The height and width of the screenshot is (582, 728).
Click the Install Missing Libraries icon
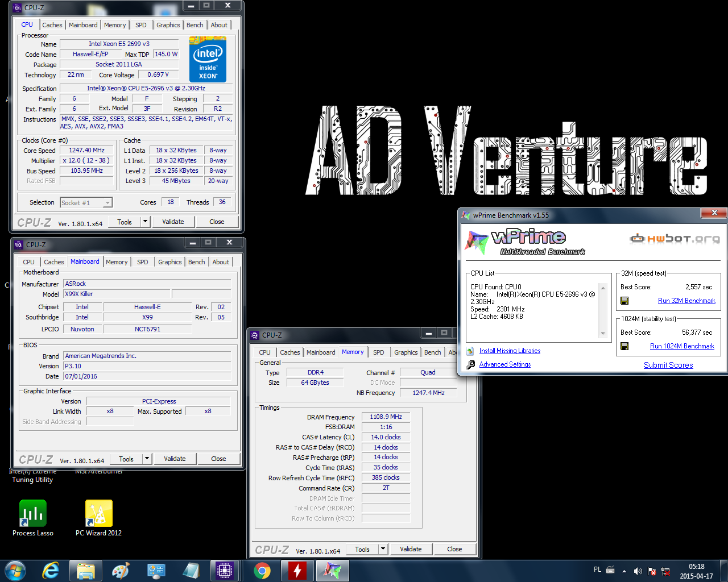click(x=470, y=351)
